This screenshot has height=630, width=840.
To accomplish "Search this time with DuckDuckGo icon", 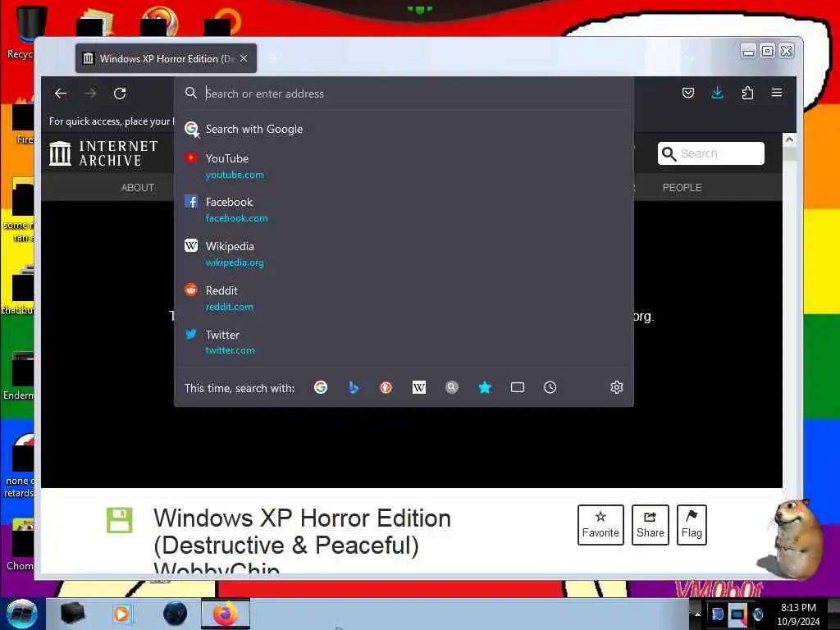I will point(386,387).
